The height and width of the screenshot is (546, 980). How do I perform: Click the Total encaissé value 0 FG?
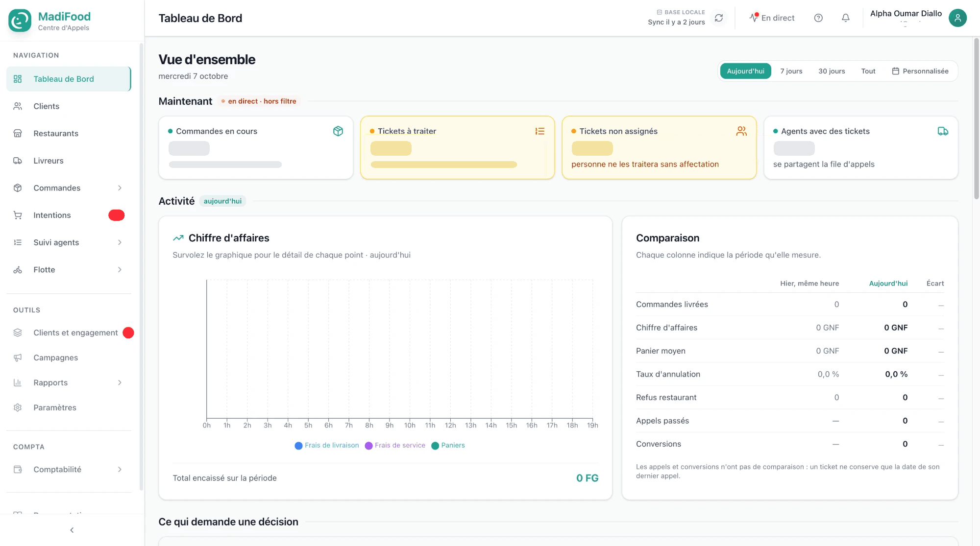pyautogui.click(x=587, y=478)
